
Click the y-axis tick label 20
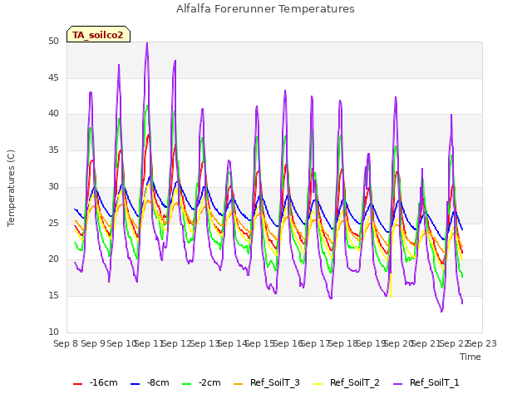(53, 259)
